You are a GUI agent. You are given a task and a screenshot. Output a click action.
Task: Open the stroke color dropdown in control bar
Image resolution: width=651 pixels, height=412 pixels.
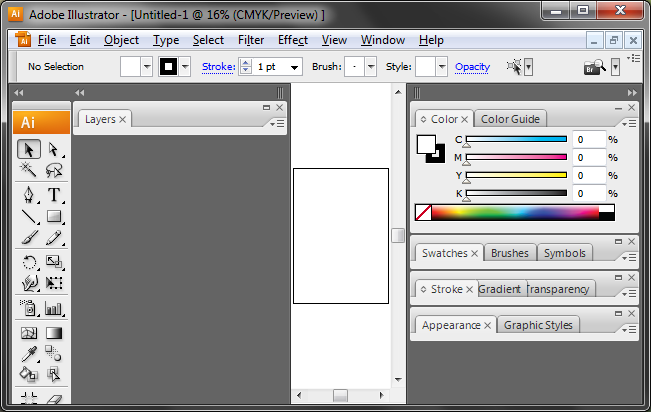[185, 67]
